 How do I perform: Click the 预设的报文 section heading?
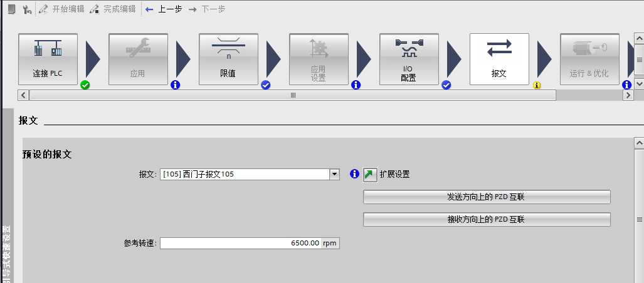pos(47,155)
